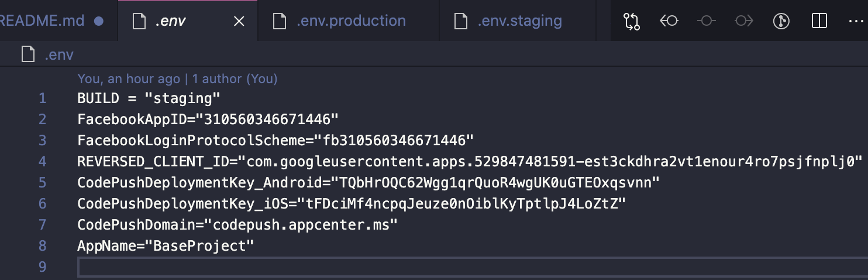Viewport: 868px width, 280px height.
Task: Click the circled git branch icon
Action: pyautogui.click(x=781, y=21)
